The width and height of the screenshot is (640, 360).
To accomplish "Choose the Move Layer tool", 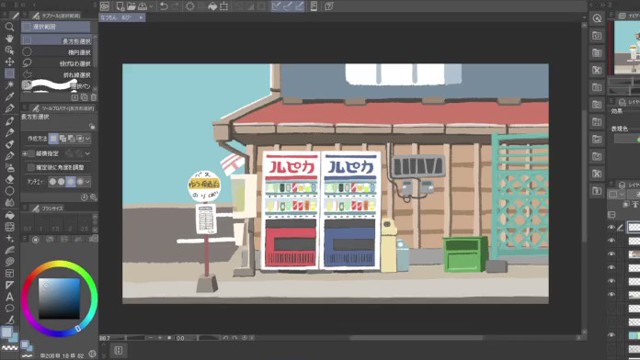I will pos(9,62).
